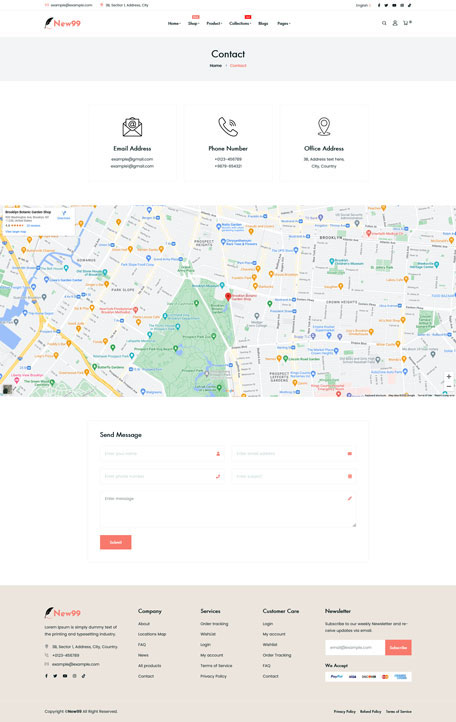The width and height of the screenshot is (456, 722).
Task: Click the Directions icon on the map card
Action: click(64, 215)
